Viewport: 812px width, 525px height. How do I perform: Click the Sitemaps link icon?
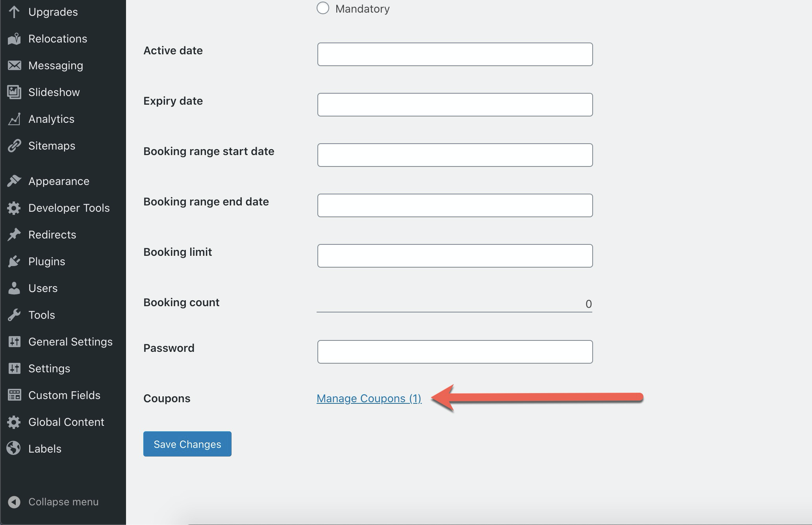pyautogui.click(x=14, y=146)
